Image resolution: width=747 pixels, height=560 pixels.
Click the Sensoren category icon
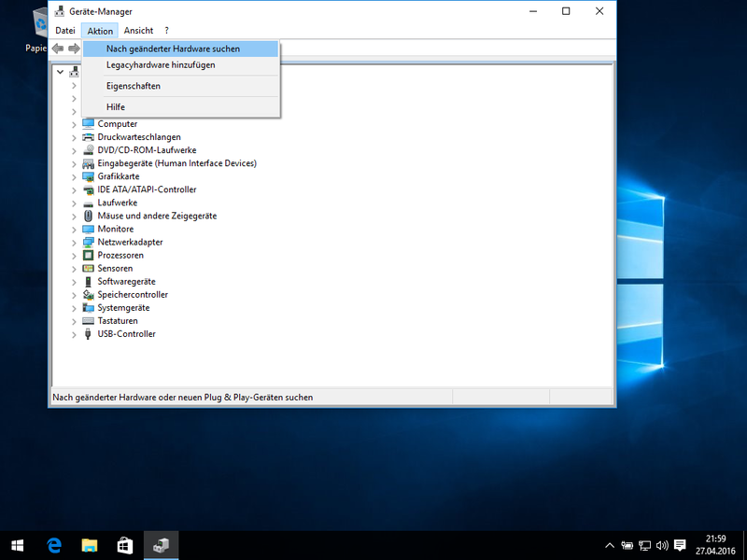click(x=90, y=268)
